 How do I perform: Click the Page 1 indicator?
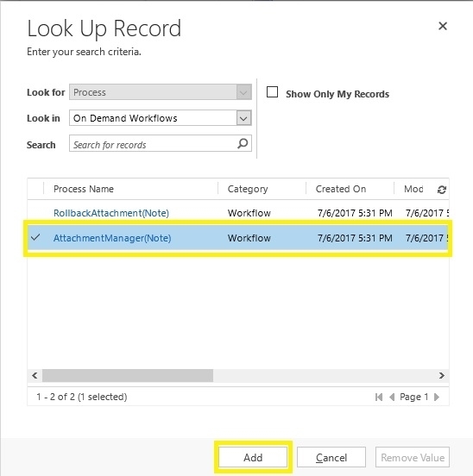(x=414, y=397)
